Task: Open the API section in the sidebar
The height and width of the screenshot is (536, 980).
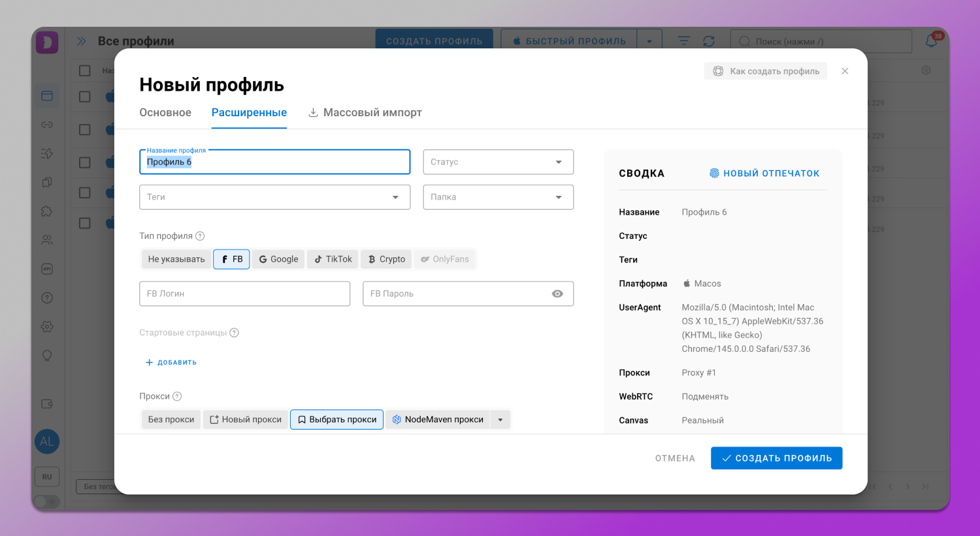Action: tap(46, 268)
